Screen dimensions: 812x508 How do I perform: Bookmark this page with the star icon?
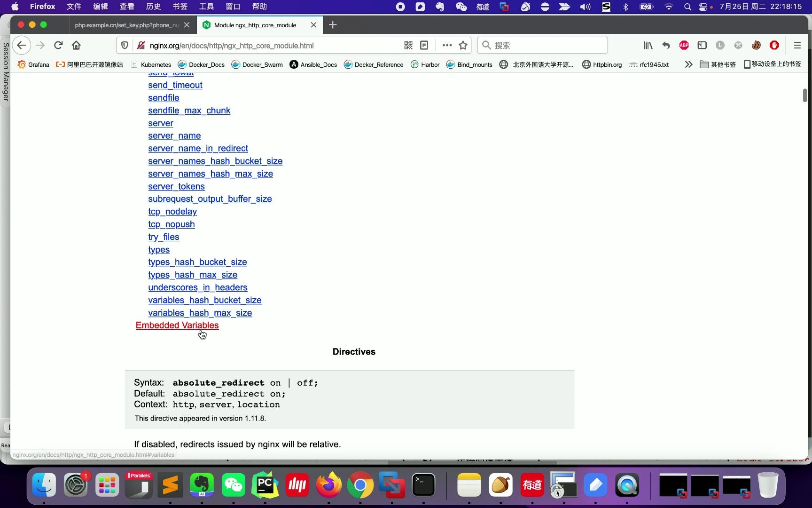click(x=463, y=45)
